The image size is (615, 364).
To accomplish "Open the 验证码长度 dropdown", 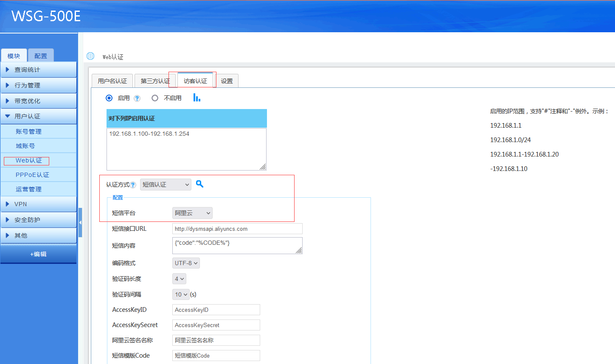I will [x=179, y=279].
